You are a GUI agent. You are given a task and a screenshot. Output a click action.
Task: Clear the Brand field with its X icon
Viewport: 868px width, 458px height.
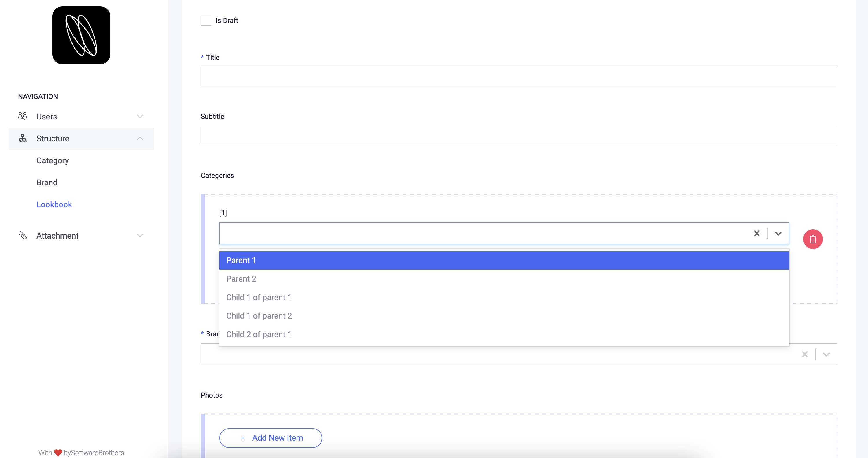[805, 354]
